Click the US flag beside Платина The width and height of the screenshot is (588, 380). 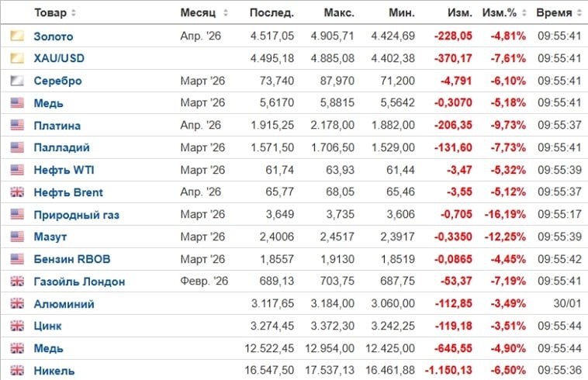(x=17, y=126)
